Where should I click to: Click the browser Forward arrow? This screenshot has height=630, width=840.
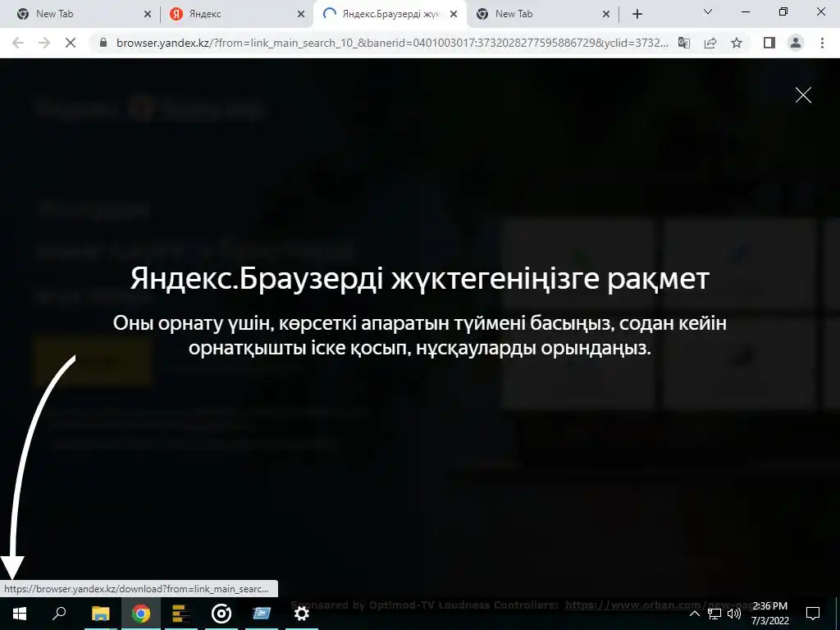click(44, 43)
